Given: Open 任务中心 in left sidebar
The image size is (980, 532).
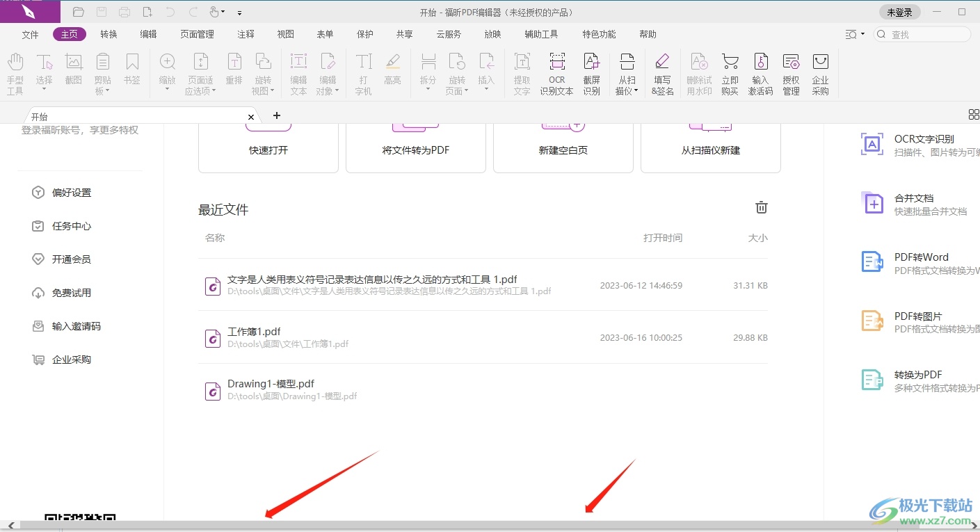Looking at the screenshot, I should click(x=62, y=226).
